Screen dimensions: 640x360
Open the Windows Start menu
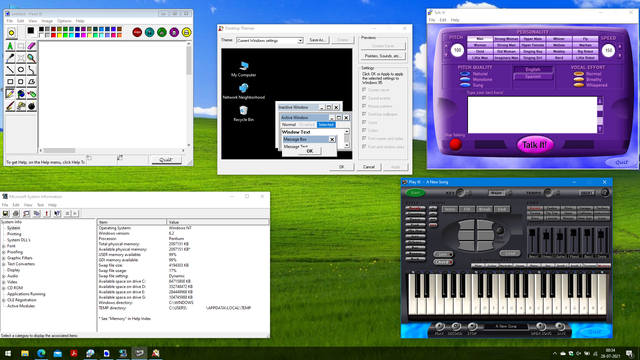[x=8, y=353]
